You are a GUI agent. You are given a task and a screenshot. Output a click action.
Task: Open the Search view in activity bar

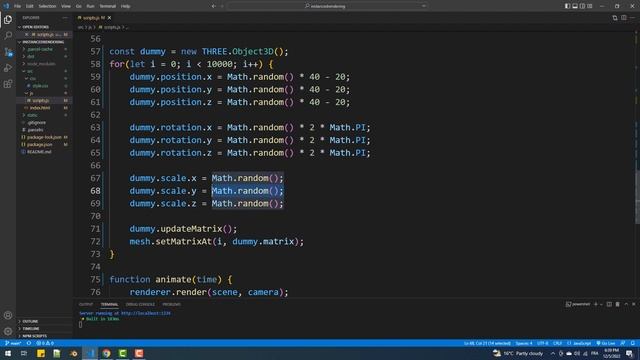[x=8, y=36]
